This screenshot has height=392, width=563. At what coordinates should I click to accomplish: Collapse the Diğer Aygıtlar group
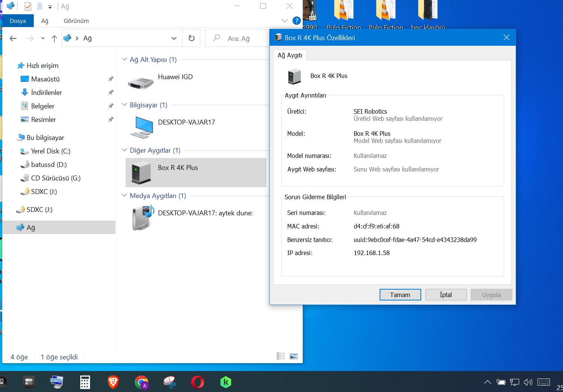pos(125,150)
